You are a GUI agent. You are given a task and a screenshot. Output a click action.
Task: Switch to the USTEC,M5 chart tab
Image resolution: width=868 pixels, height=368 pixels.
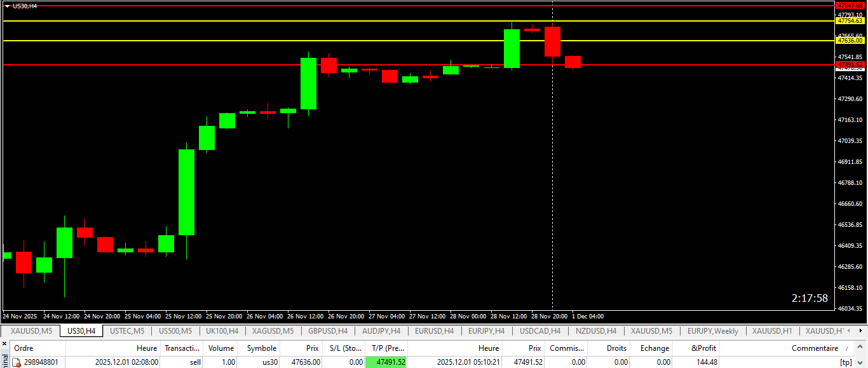[x=127, y=331]
